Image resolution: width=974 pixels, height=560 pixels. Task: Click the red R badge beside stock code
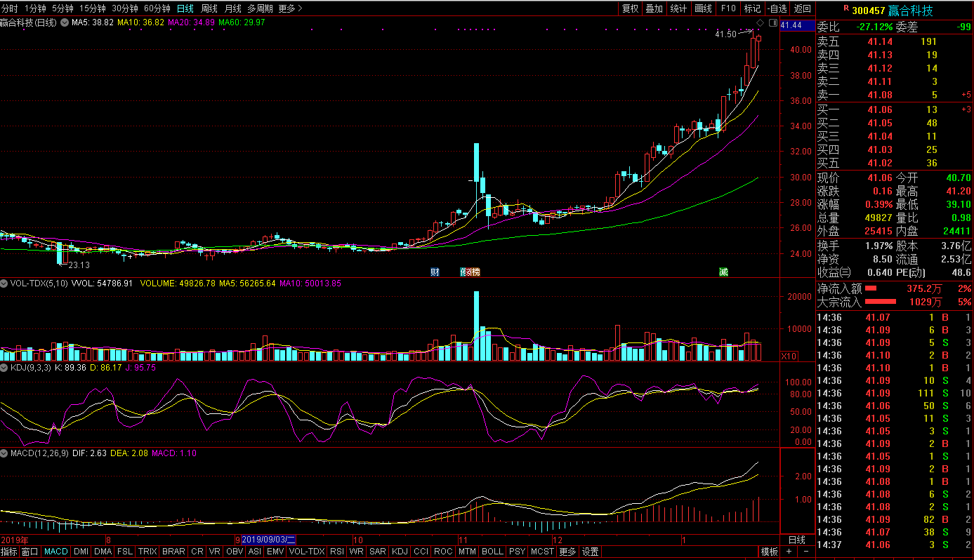tap(846, 8)
